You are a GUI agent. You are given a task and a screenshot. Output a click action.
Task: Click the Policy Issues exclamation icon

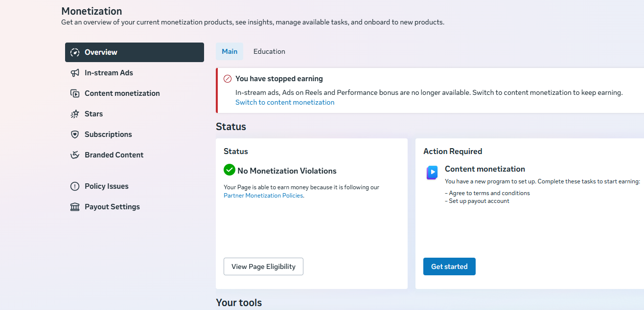75,186
